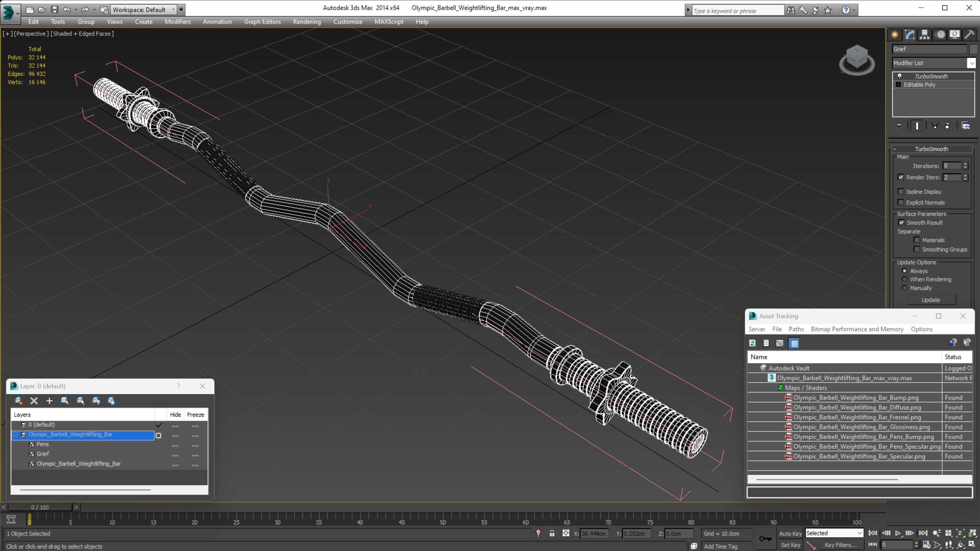Toggle Show End Result icon
Image resolution: width=980 pixels, height=551 pixels.
(x=917, y=126)
